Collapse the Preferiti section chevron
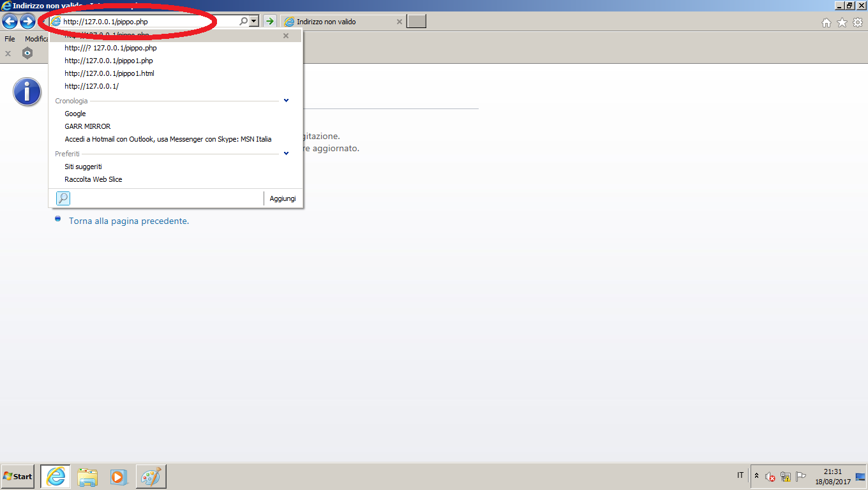The image size is (868, 490). coord(286,154)
